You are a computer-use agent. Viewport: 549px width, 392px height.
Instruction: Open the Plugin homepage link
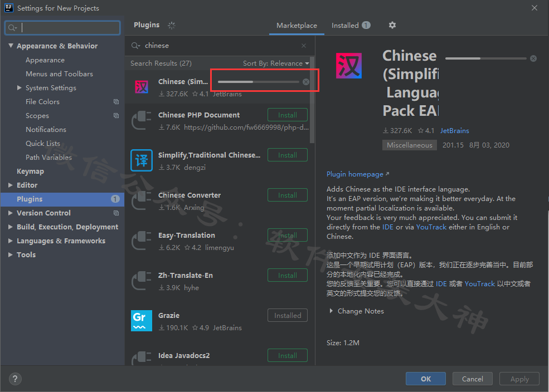coord(357,174)
